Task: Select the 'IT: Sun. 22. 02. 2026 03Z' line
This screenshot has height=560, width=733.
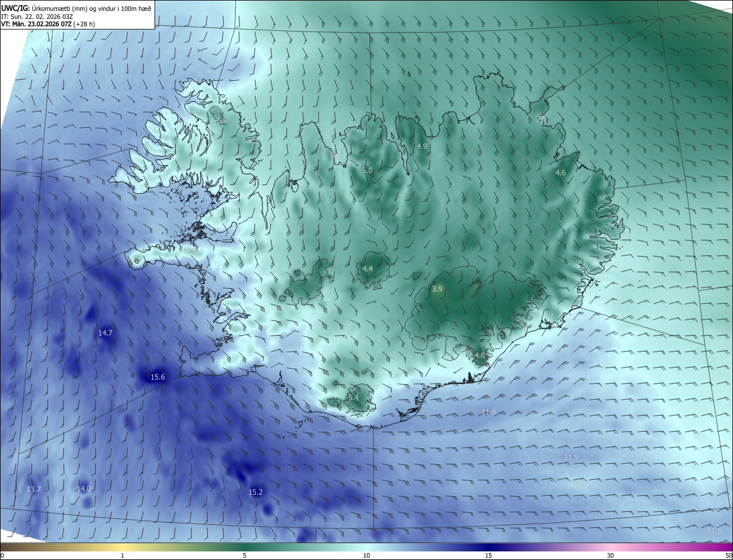Action: pyautogui.click(x=36, y=16)
